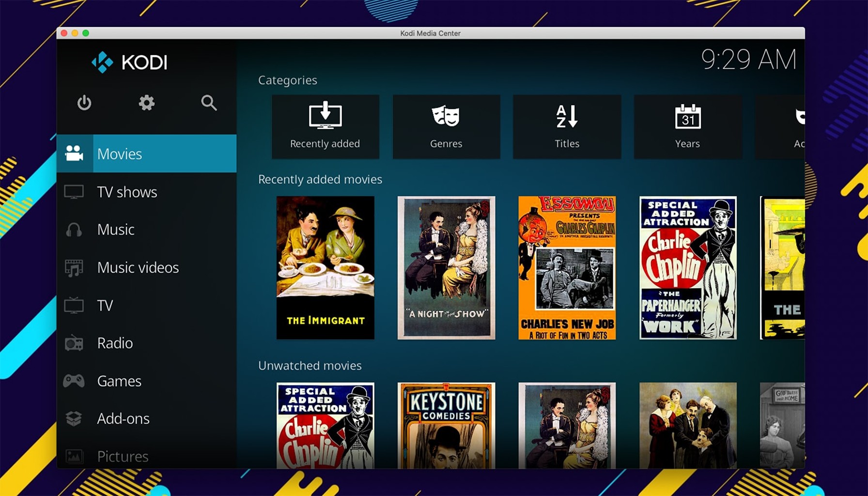Click the Titles A-Z sort icon
The width and height of the screenshot is (868, 496).
[567, 116]
